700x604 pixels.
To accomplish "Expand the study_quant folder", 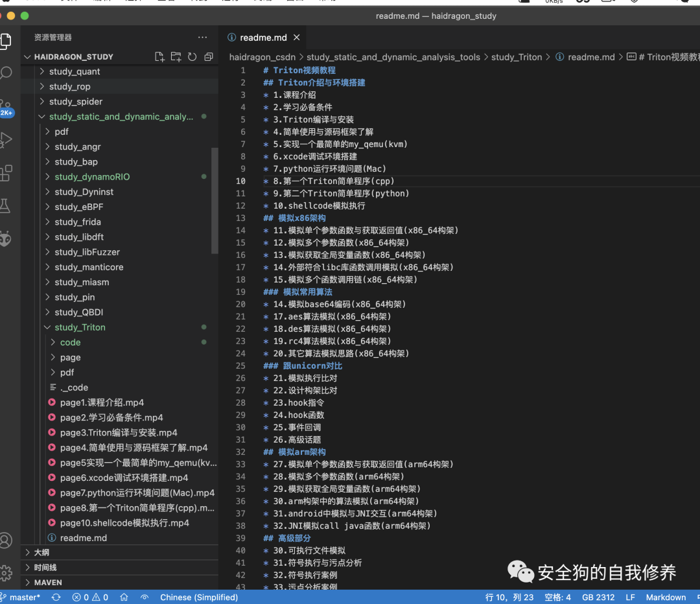I will pos(74,71).
